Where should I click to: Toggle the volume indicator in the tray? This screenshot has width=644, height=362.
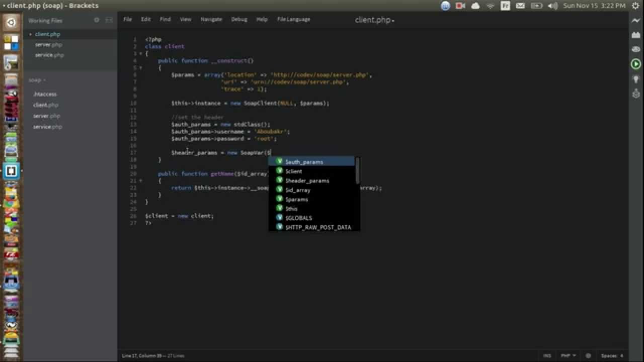(x=553, y=6)
